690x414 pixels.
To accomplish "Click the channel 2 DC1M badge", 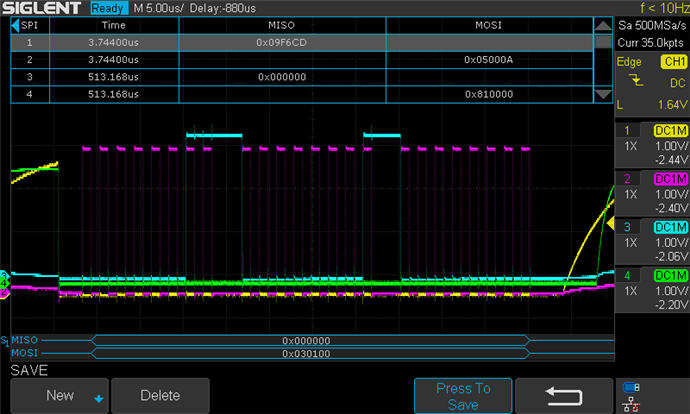I will coord(671,179).
